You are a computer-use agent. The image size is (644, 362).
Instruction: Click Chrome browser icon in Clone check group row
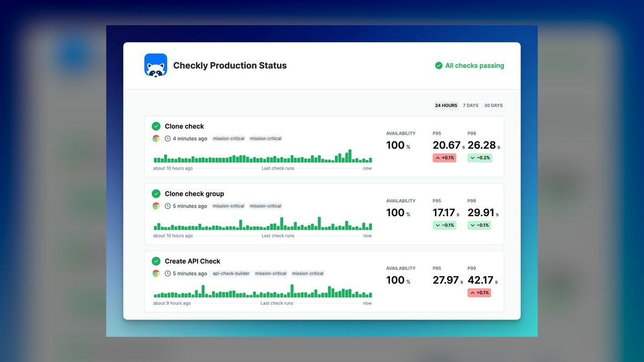coord(156,206)
